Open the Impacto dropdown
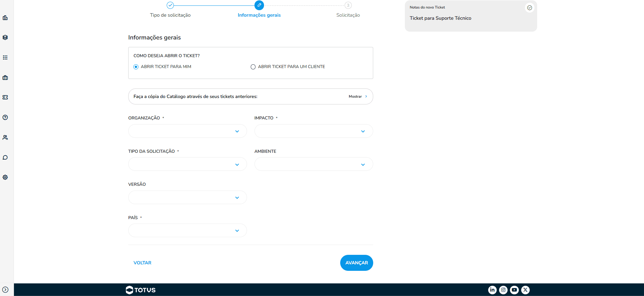644x296 pixels. coord(314,131)
